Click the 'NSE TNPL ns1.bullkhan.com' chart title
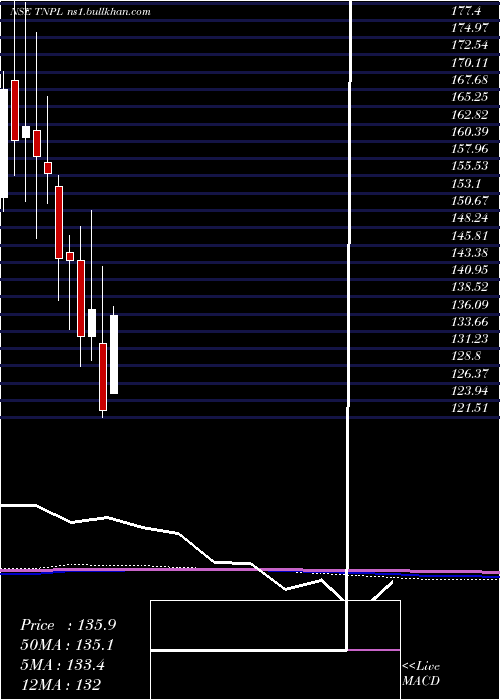The width and height of the screenshot is (500, 700). tap(80, 12)
